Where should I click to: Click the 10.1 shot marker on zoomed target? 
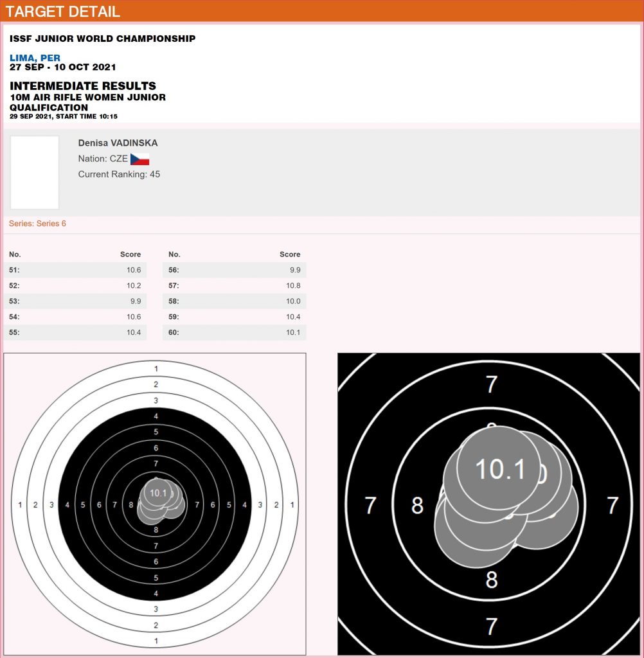[500, 469]
